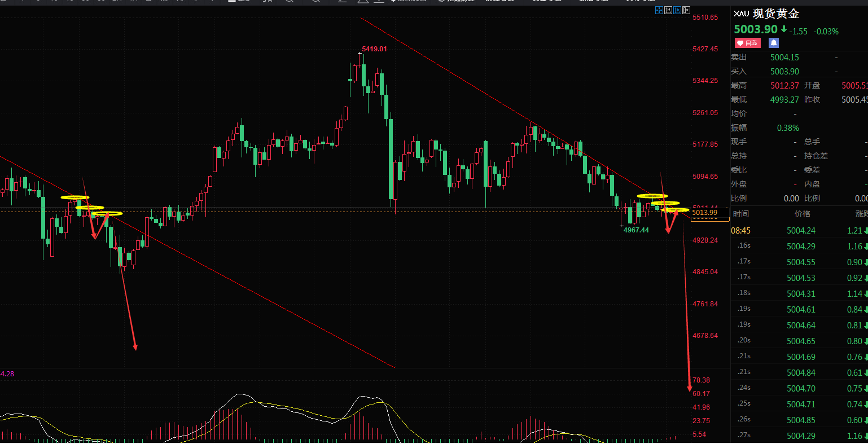Click the 价格 column header
868x444 pixels.
point(802,214)
